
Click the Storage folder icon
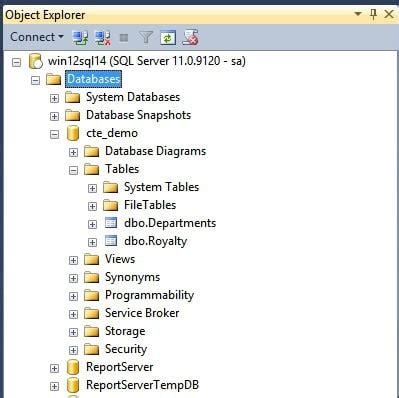click(92, 331)
